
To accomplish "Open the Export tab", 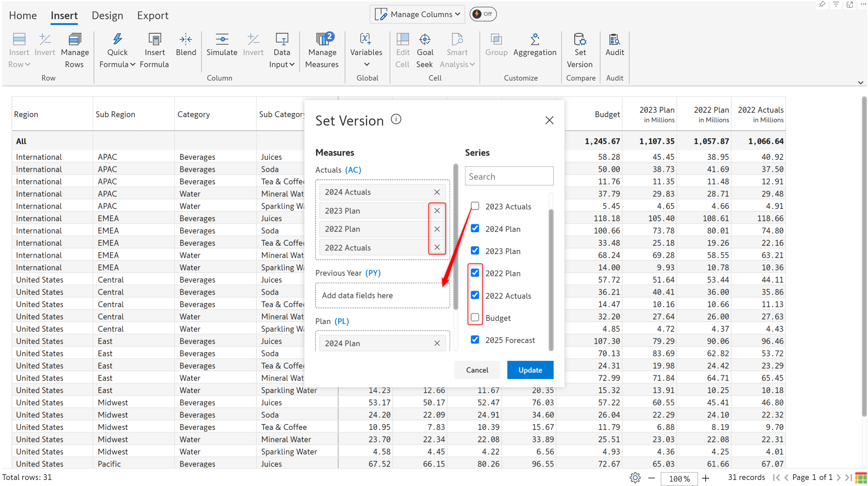I will tap(152, 15).
